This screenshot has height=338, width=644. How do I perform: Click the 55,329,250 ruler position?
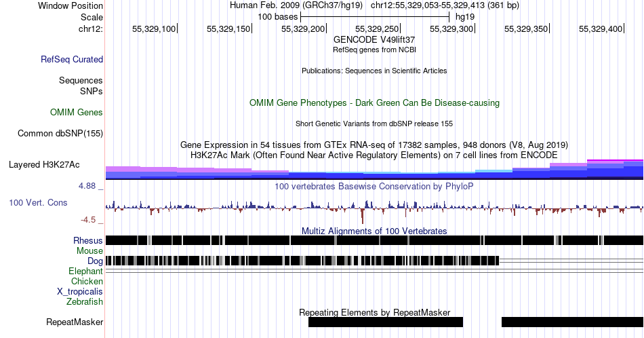click(378, 29)
